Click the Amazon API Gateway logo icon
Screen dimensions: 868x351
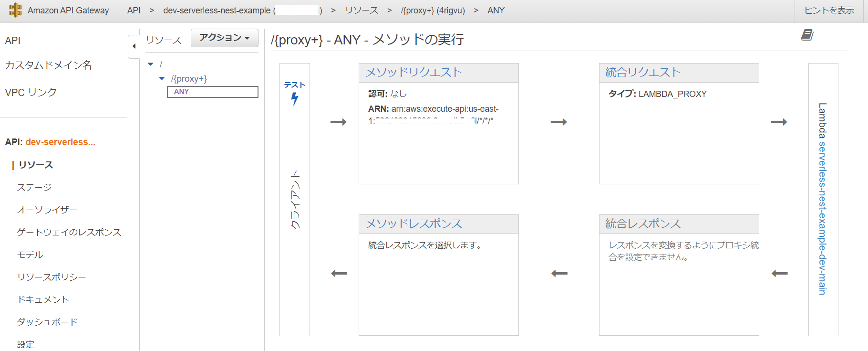[16, 10]
